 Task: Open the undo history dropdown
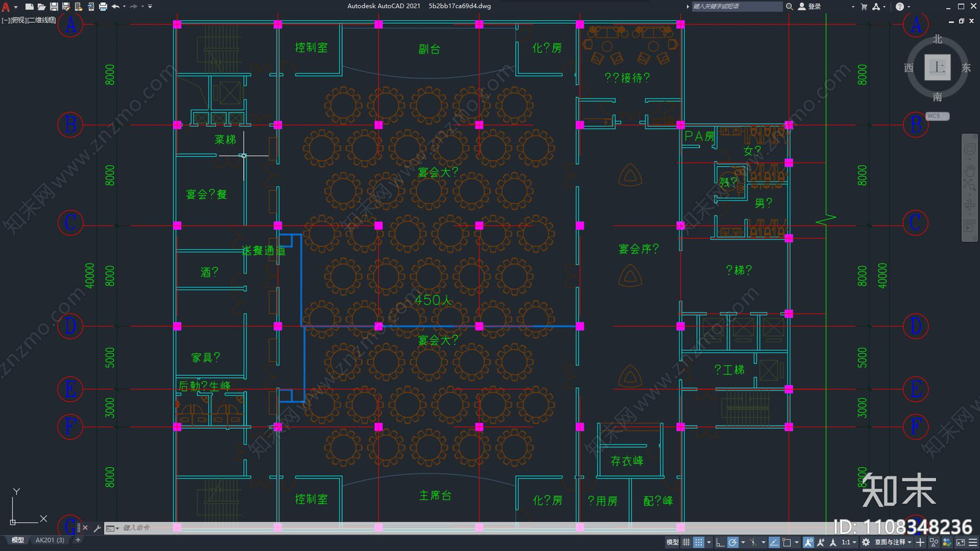click(x=124, y=7)
